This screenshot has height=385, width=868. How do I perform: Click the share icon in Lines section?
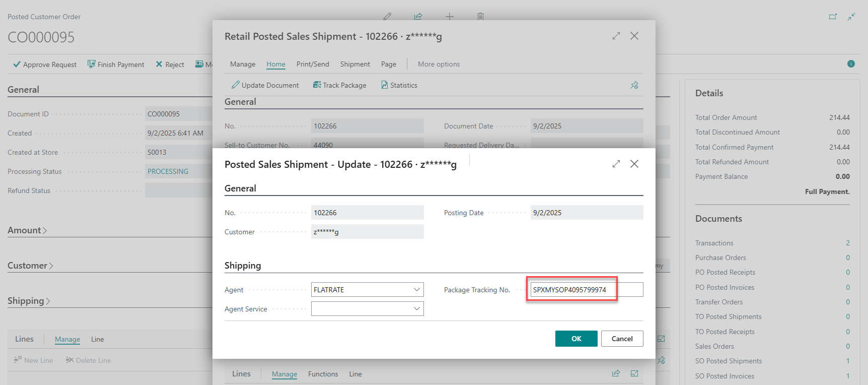coord(616,373)
